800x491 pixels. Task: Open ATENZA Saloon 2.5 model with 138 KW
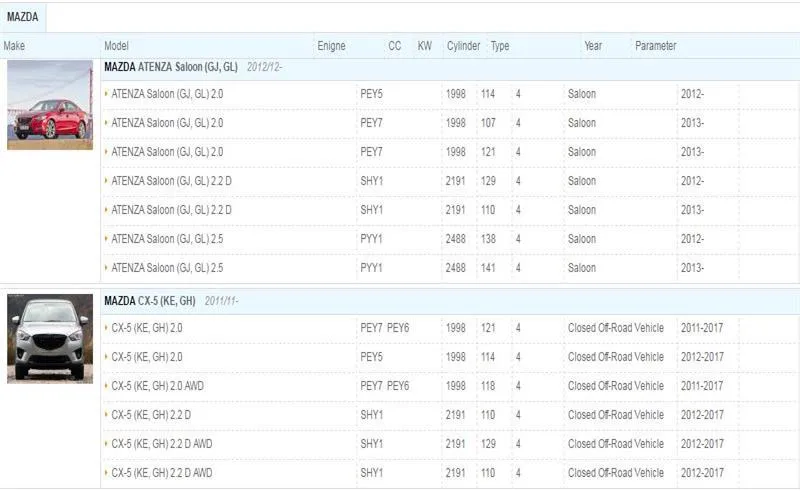click(167, 239)
